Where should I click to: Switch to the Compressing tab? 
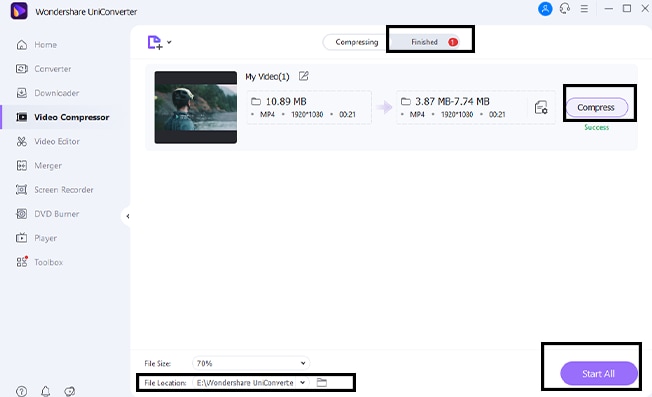point(357,42)
